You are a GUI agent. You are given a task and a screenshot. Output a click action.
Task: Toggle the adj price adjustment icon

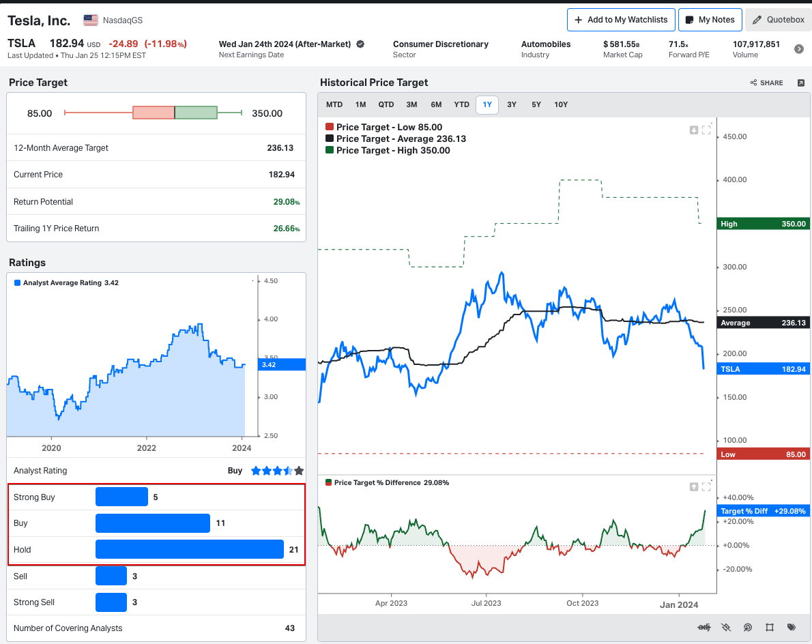pos(704,627)
